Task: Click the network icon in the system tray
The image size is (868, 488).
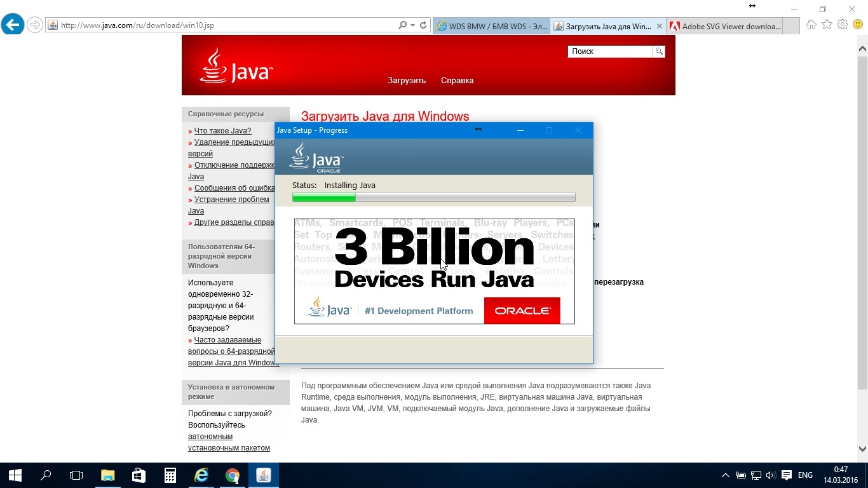Action: [756, 475]
